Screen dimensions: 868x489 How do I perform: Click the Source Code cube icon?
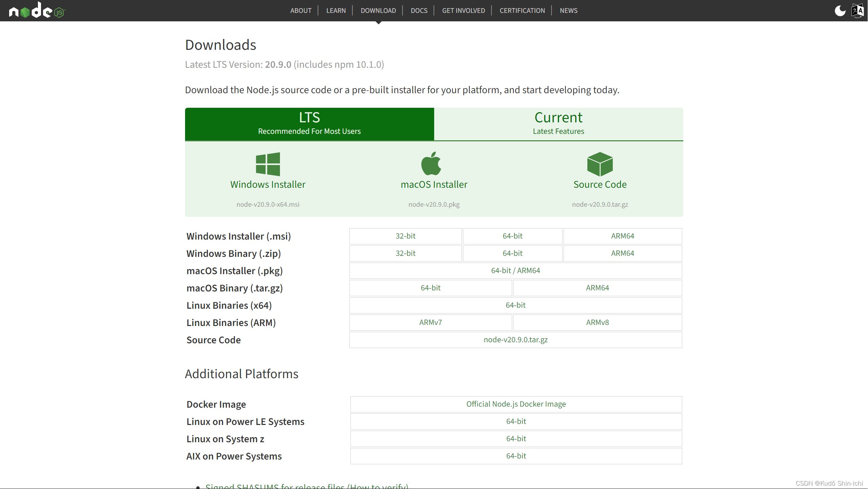(600, 164)
